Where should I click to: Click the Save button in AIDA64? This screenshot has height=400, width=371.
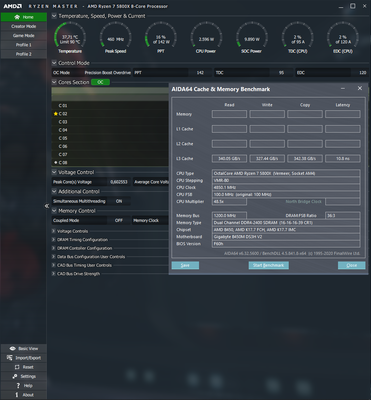185,265
